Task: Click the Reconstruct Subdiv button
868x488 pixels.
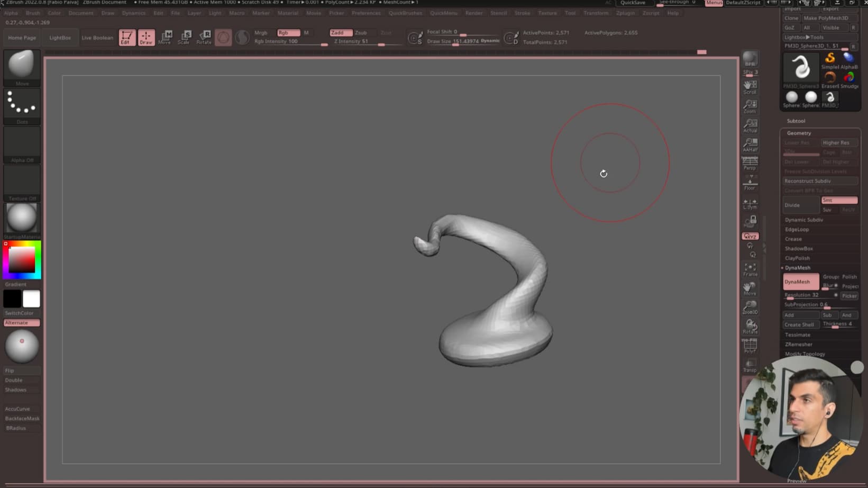Action: pos(820,181)
